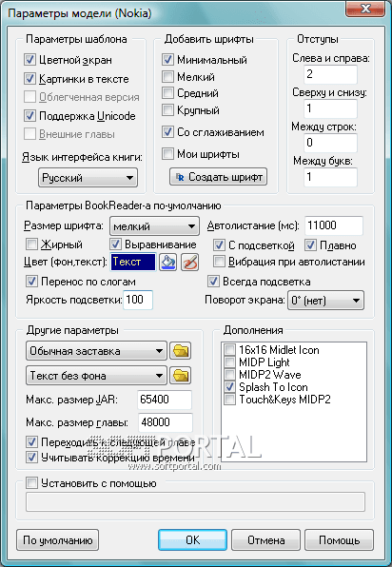Click the Между букв spacing field

click(x=330, y=177)
